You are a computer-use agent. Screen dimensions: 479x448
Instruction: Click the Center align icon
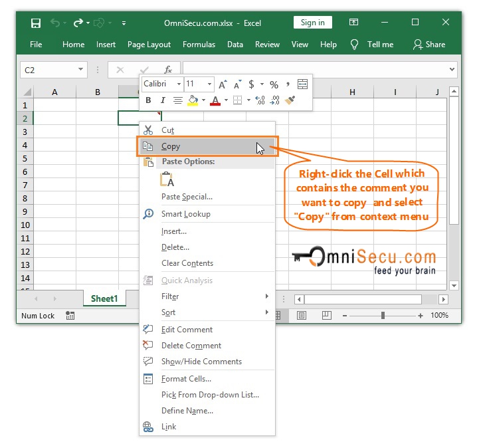click(x=177, y=100)
